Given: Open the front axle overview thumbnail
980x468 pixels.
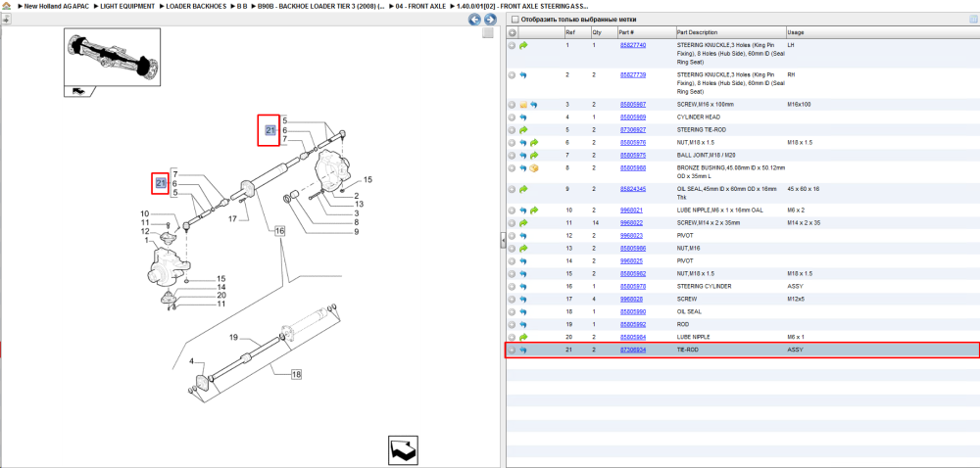Looking at the screenshot, I should click(112, 58).
